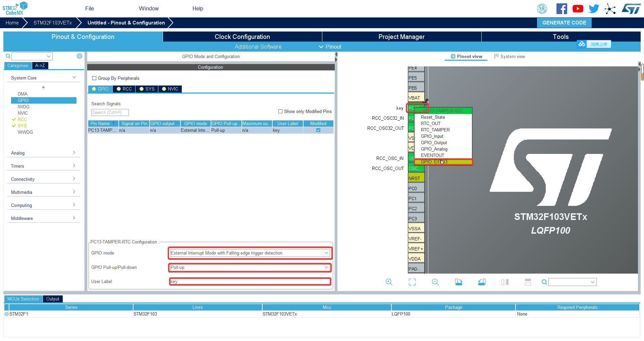Open the File menu
This screenshot has height=341, width=644.
coord(90,9)
